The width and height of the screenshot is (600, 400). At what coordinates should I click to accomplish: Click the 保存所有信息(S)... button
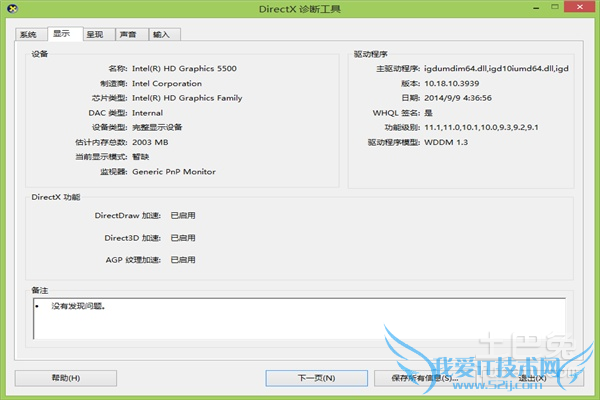click(x=425, y=378)
